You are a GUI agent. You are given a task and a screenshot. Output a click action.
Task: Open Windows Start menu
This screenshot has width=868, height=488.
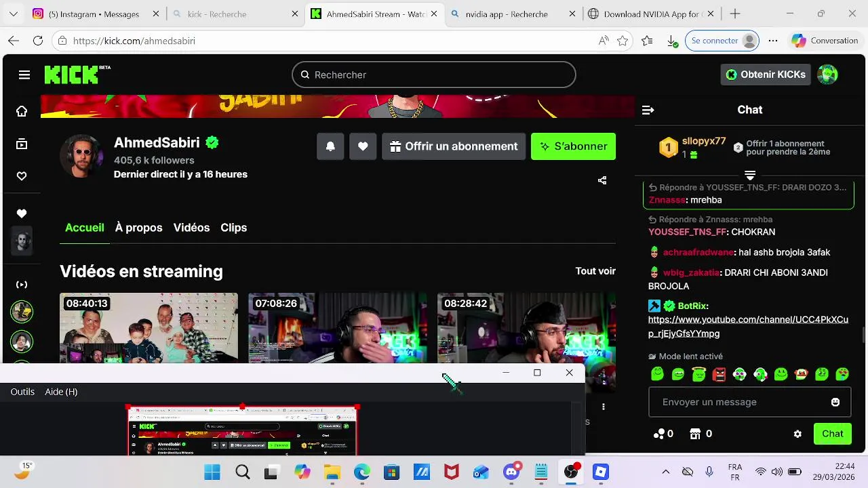pos(212,472)
